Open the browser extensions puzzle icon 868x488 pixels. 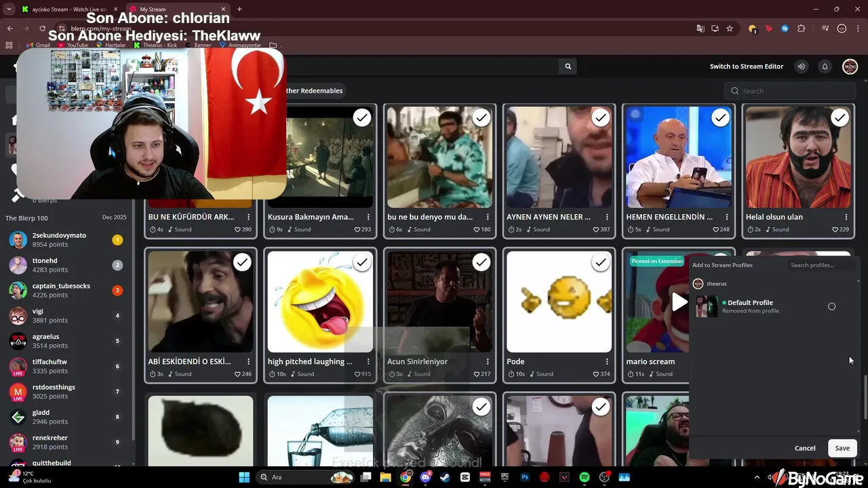[802, 28]
